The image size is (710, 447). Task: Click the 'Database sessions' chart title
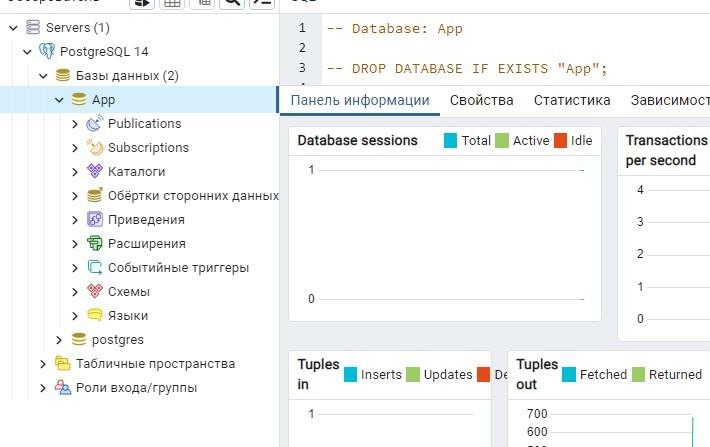[x=358, y=140]
